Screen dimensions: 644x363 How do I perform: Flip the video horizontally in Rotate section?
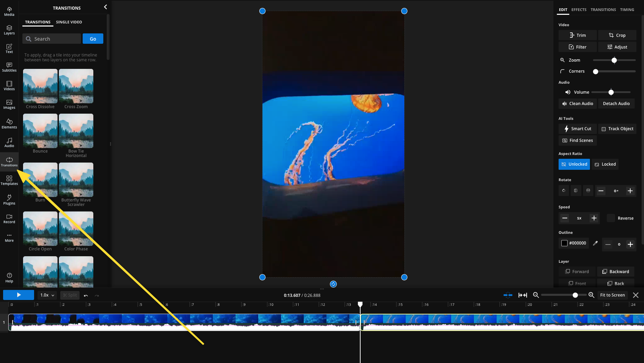pyautogui.click(x=575, y=190)
